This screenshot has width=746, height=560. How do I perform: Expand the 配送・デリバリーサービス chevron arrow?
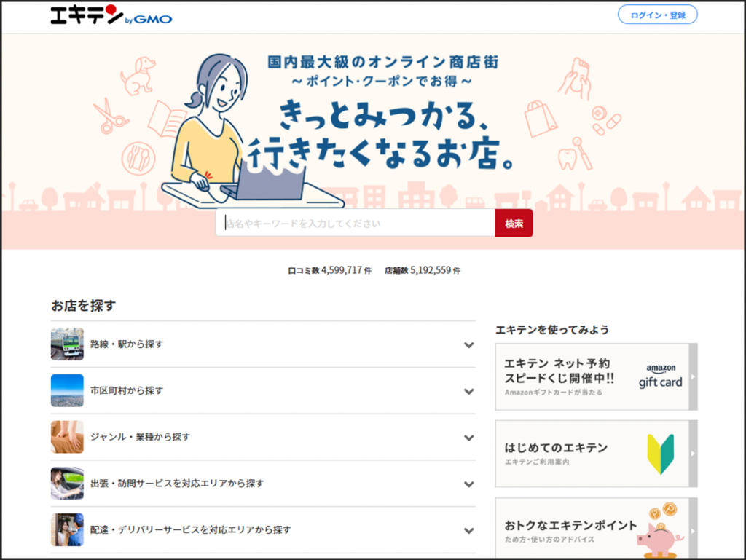tap(468, 530)
